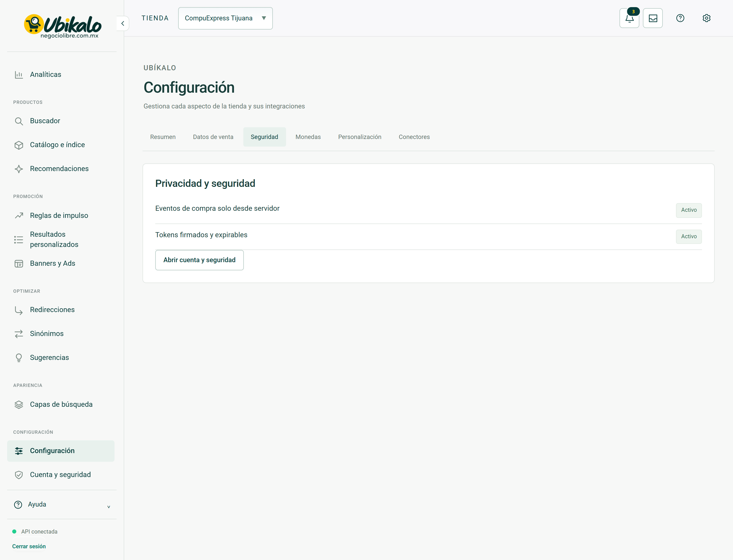Click the Ubíkalo logo
Image resolution: width=733 pixels, height=560 pixels.
coord(62,26)
